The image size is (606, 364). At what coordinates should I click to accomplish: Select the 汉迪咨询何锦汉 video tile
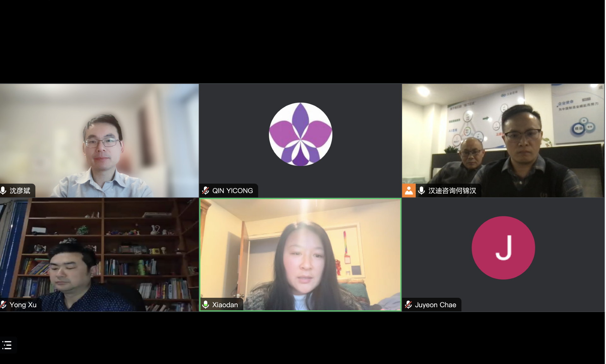coord(503,140)
